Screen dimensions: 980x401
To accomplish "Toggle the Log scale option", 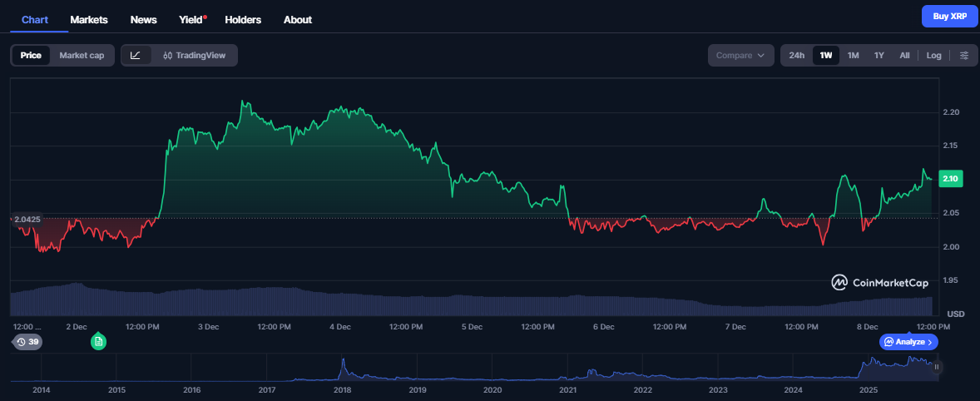I will point(933,56).
